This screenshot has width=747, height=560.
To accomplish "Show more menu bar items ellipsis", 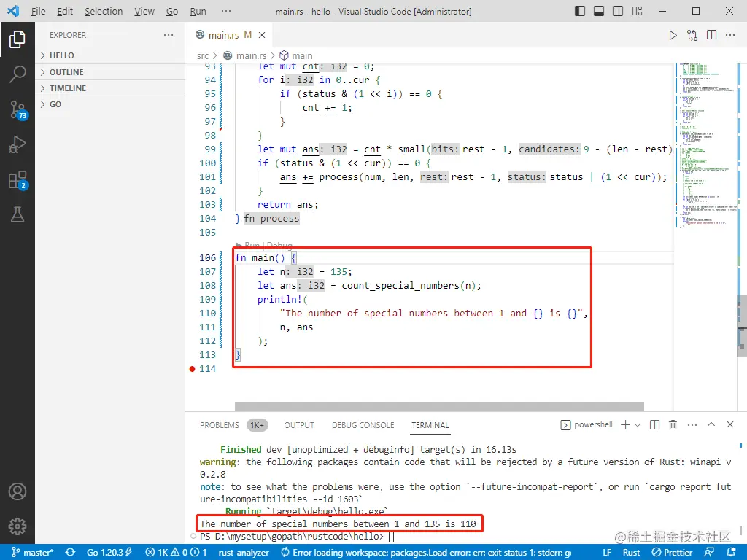I will point(226,11).
